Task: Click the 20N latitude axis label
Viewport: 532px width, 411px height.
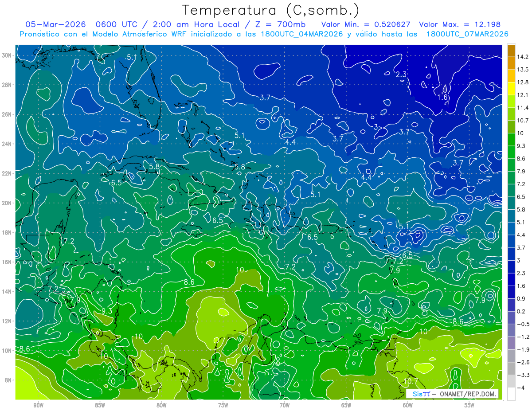Action: [x=7, y=203]
